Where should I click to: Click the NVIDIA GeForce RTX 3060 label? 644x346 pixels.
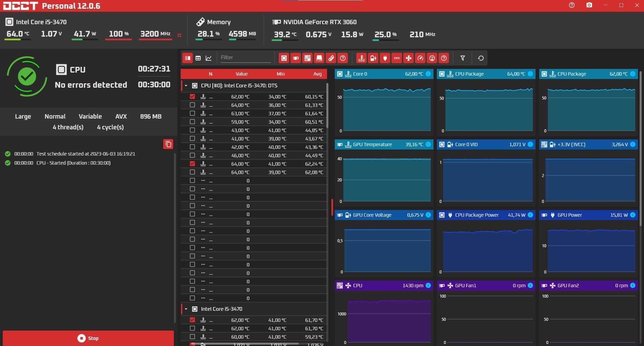click(320, 22)
